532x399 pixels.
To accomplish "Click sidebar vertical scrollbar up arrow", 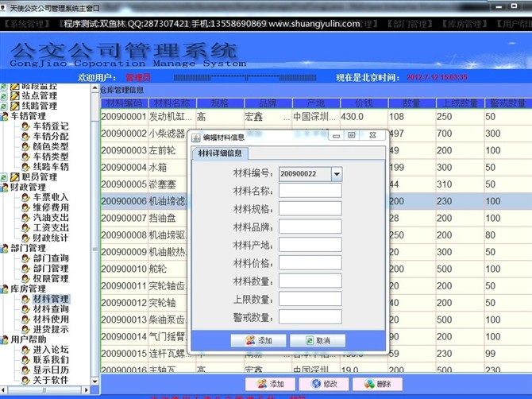I will [x=95, y=88].
